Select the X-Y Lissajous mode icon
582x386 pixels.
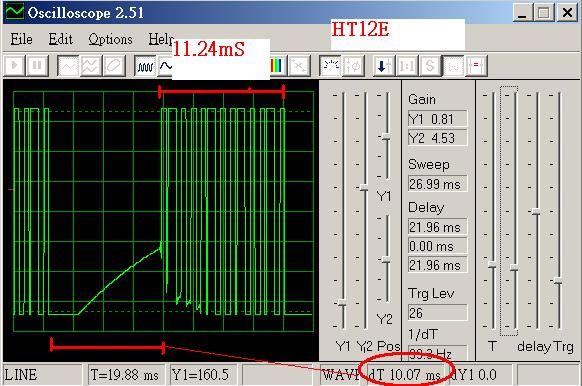114,66
